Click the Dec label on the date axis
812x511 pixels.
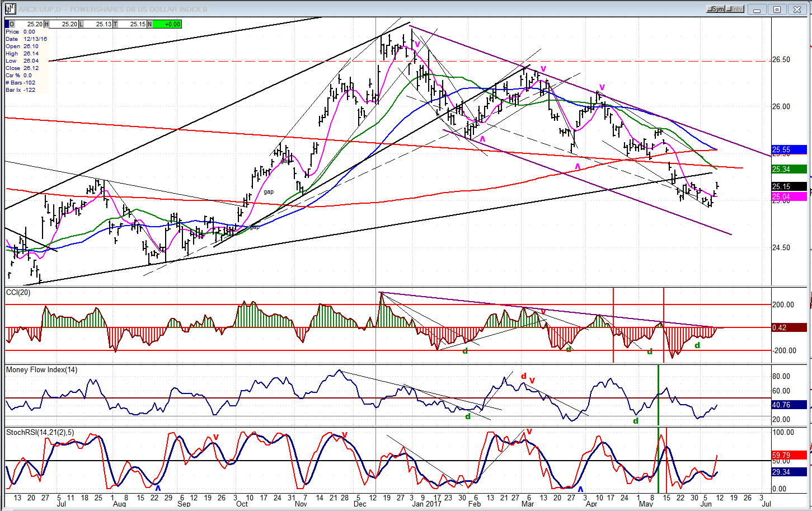pyautogui.click(x=360, y=504)
